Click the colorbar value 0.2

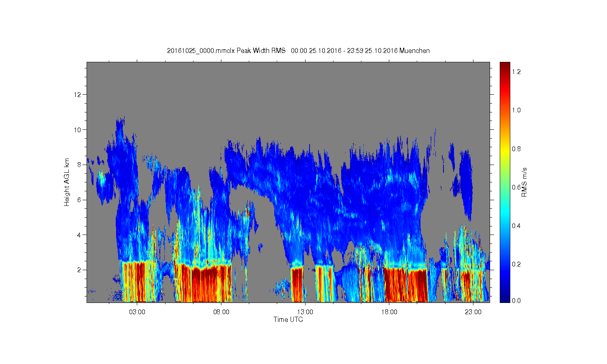[x=516, y=264]
